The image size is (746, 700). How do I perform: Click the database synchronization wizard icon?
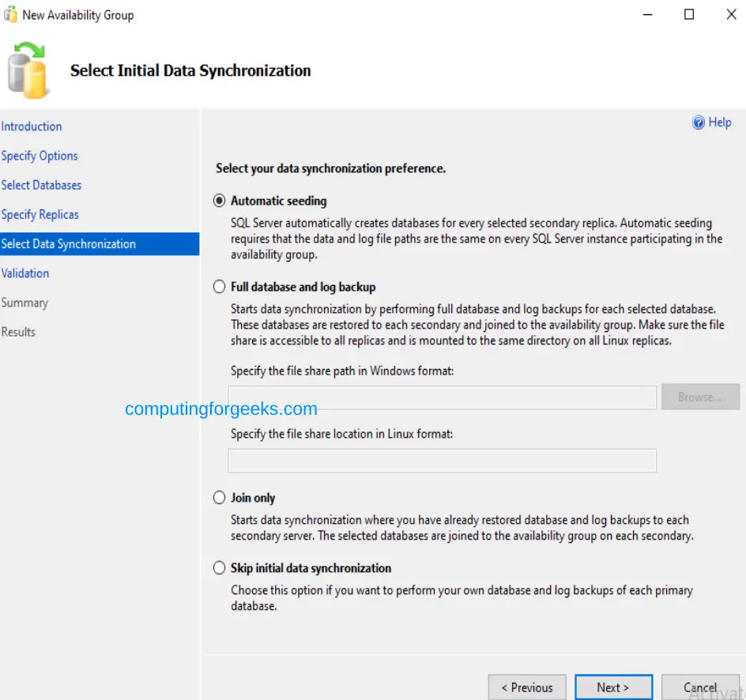(x=27, y=71)
